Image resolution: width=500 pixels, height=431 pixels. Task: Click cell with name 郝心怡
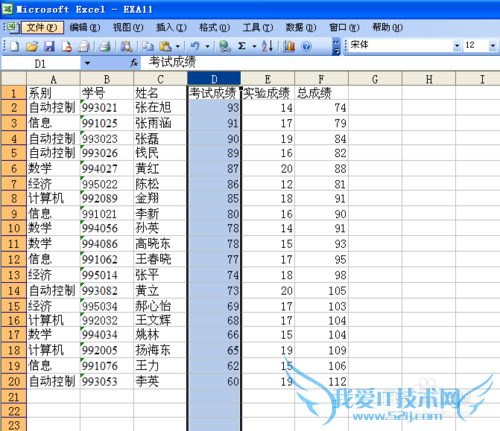click(x=160, y=306)
